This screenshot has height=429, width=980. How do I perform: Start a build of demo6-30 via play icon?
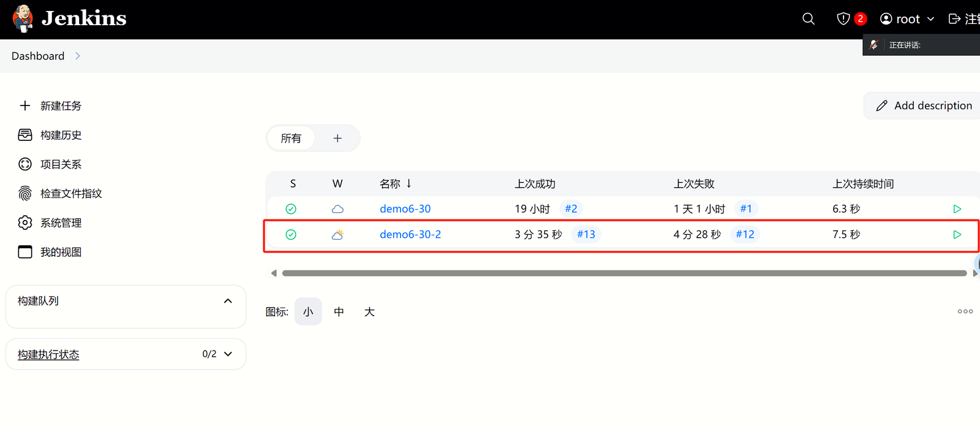pyautogui.click(x=957, y=209)
